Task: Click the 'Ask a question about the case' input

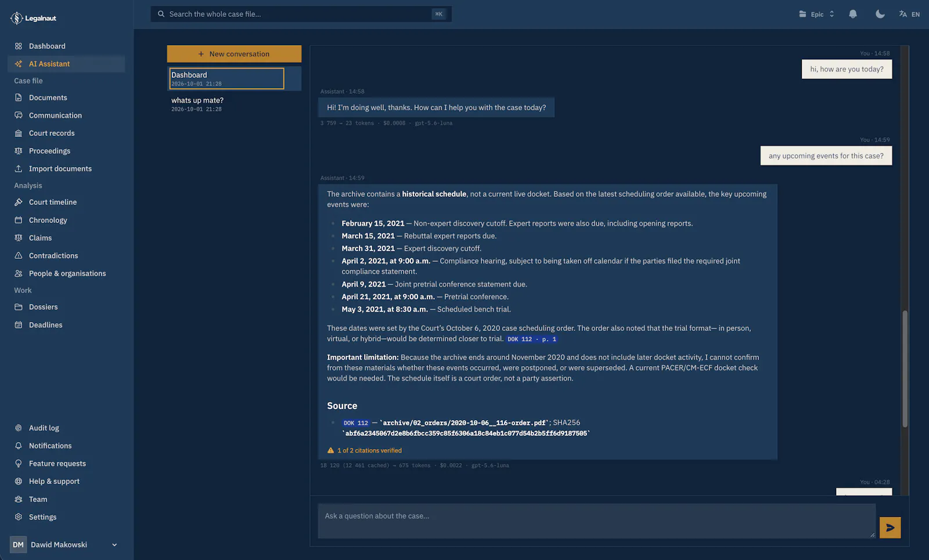Action: pyautogui.click(x=596, y=521)
